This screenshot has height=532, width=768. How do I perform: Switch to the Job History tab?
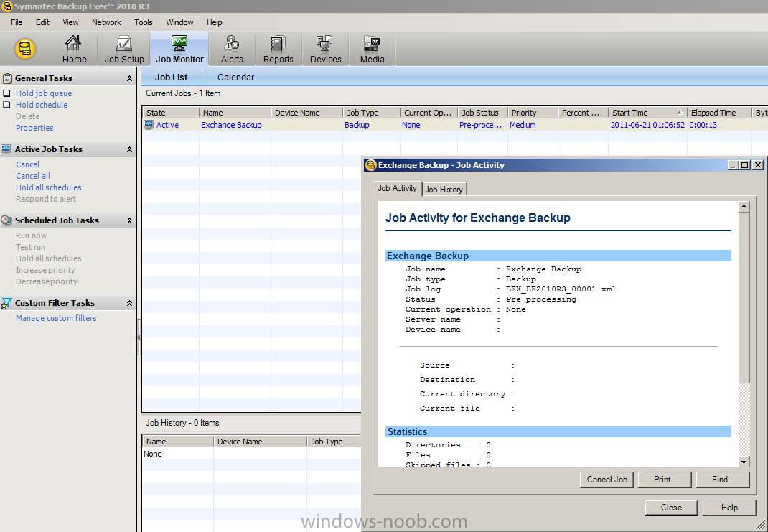tap(444, 190)
